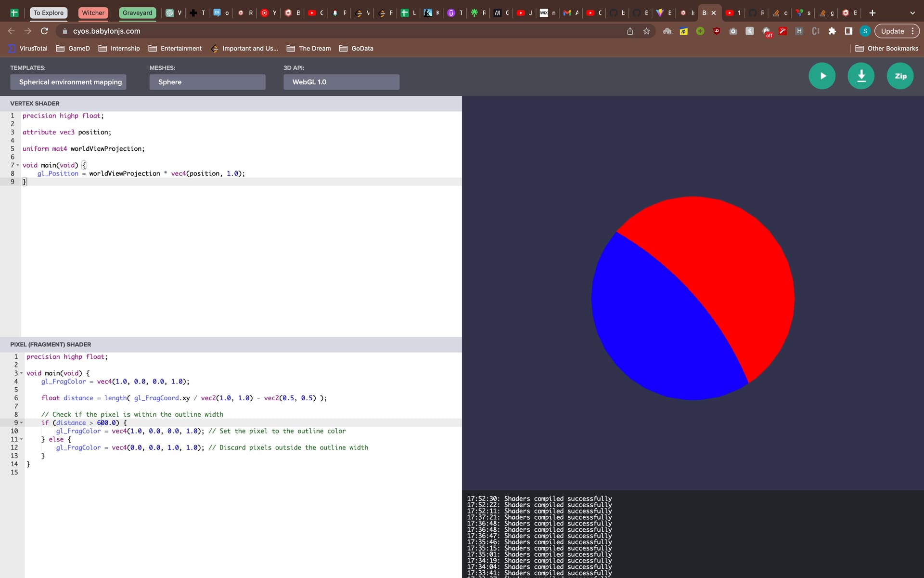This screenshot has height=578, width=924.
Task: Click fragment line 'float distance = length(...'
Action: coord(184,398)
